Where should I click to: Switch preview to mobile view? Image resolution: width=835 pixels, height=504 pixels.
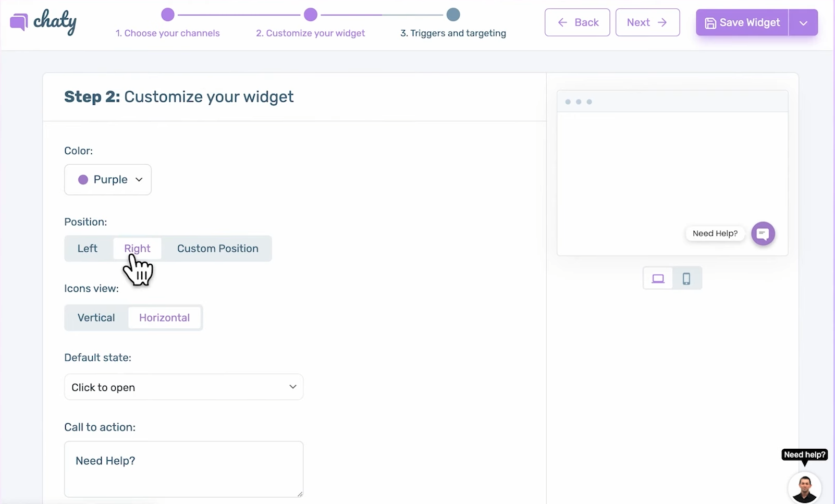tap(686, 278)
